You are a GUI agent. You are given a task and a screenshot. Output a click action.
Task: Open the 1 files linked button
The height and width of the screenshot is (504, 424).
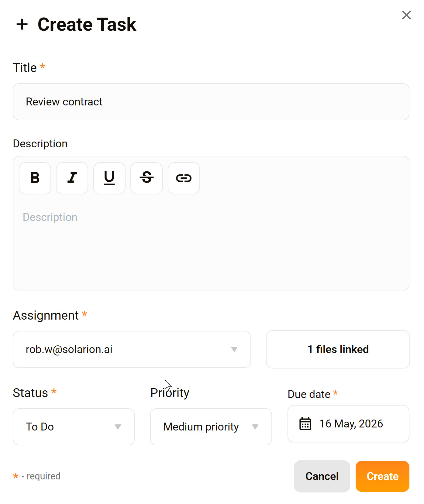(338, 349)
